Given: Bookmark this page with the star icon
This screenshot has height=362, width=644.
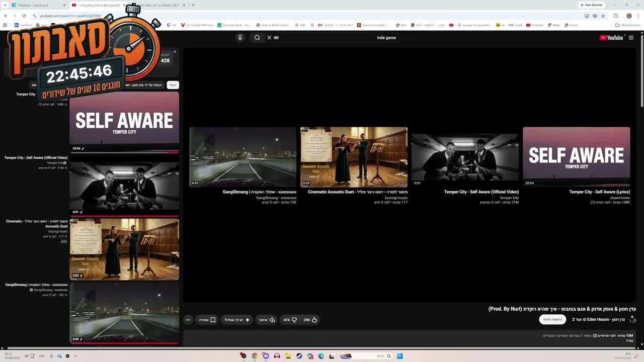Looking at the screenshot, I should click(x=603, y=16).
